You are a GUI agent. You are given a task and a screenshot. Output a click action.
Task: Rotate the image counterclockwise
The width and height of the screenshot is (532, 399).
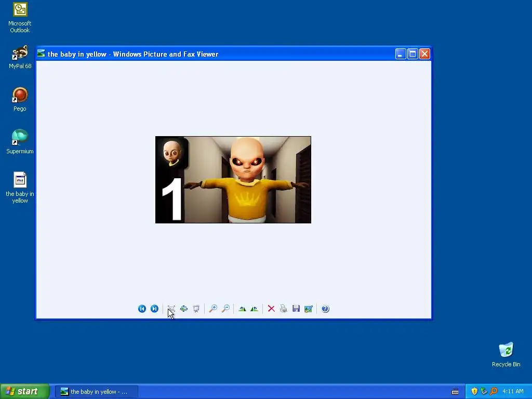[x=254, y=309]
